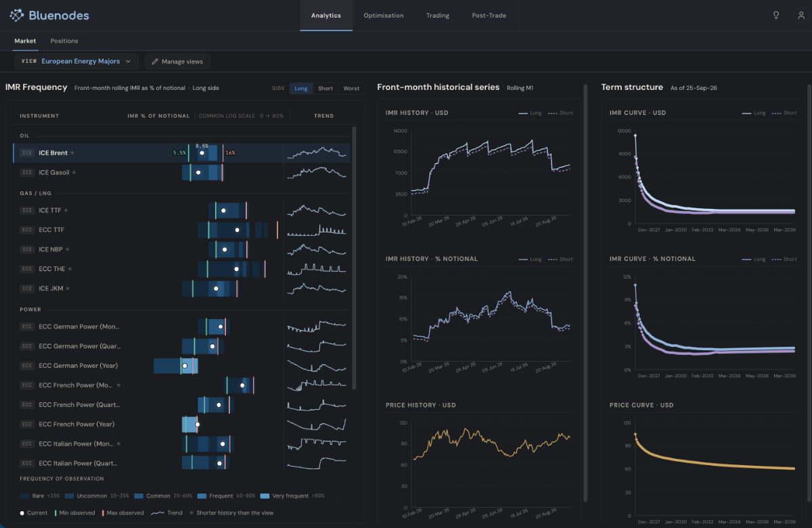The height and width of the screenshot is (528, 812).
Task: Click the trend sparkline for ICE Brent
Action: tap(317, 153)
